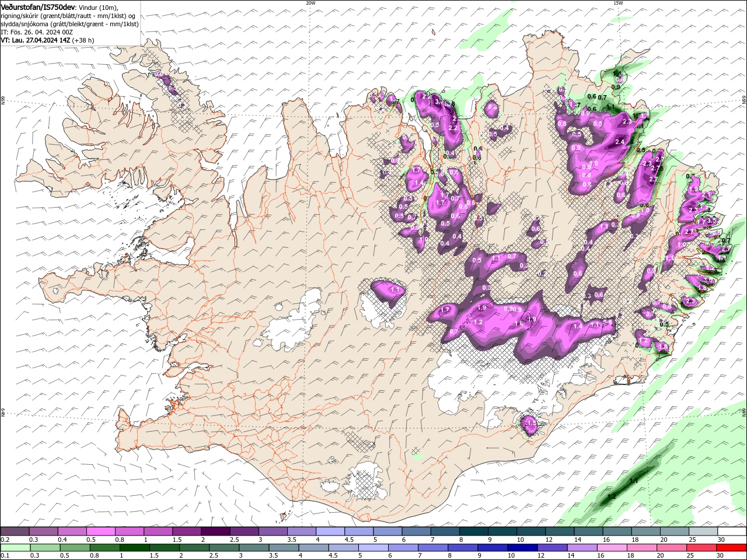Image resolution: width=747 pixels, height=560 pixels.
Task: Click the pale green 0.1 rain legend swatch
Action: (15, 548)
